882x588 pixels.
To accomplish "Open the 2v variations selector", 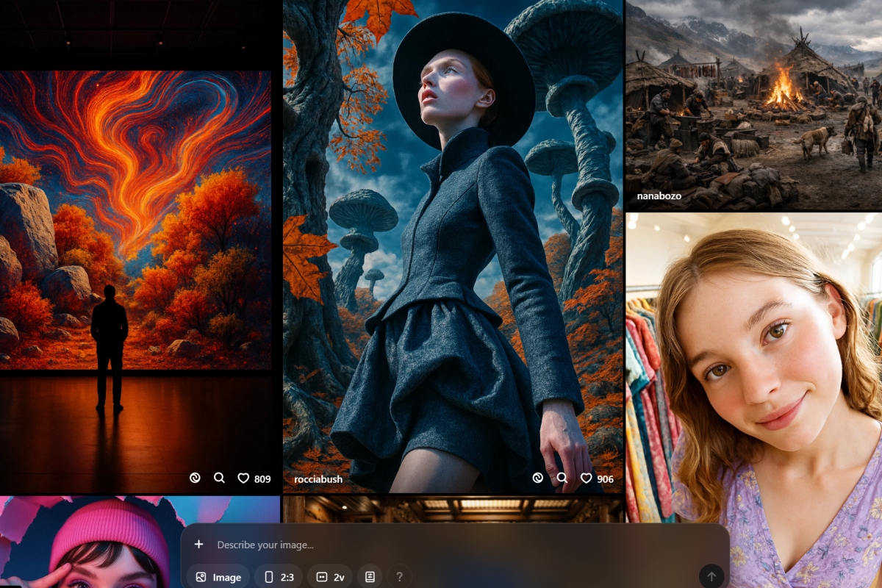I will [x=330, y=577].
